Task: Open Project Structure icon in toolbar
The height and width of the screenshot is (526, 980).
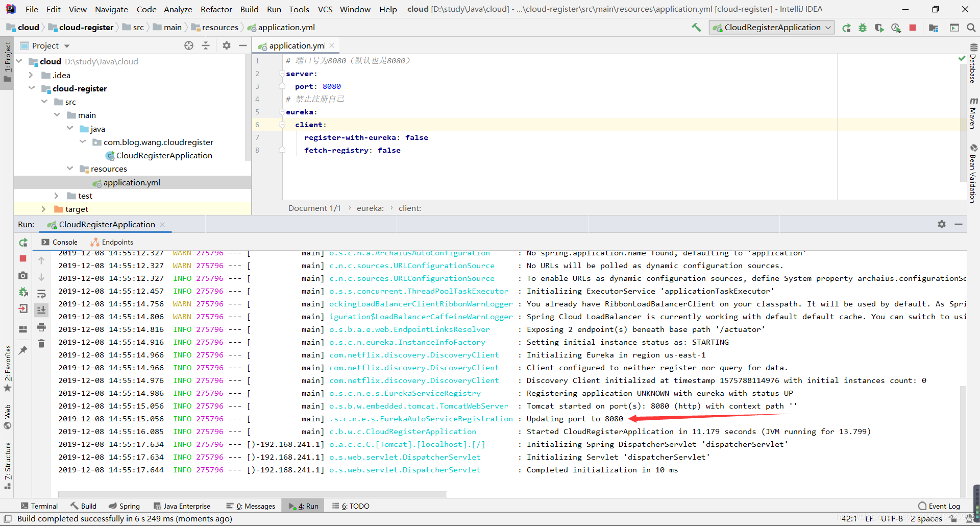Action: [934, 28]
